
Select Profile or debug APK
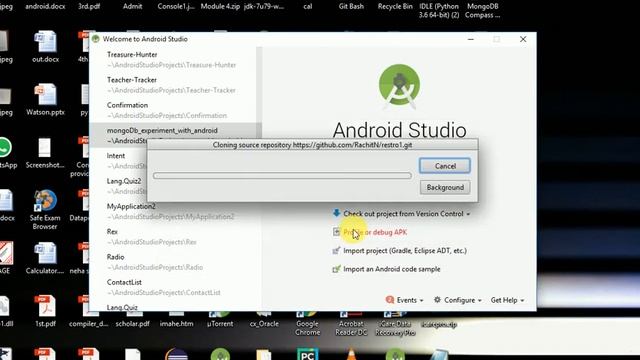(375, 232)
